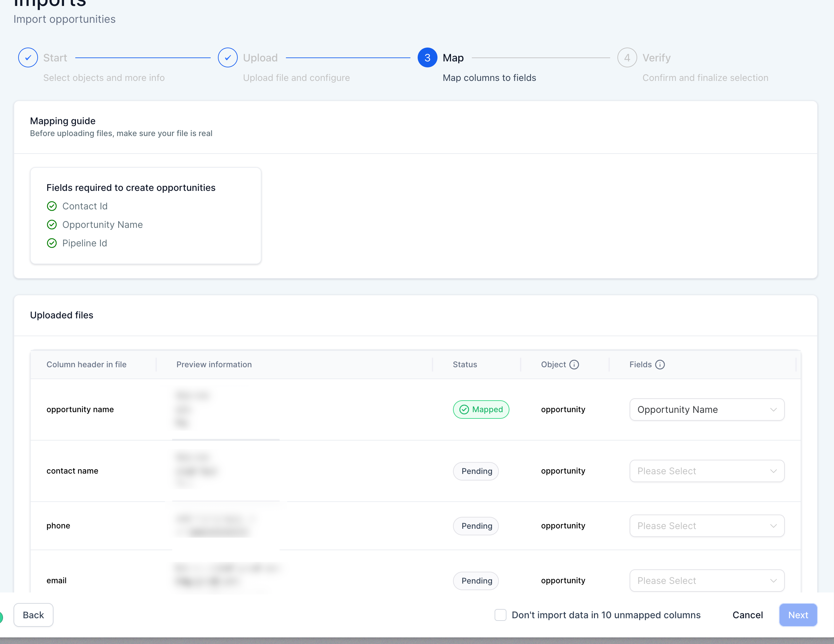Image resolution: width=834 pixels, height=644 pixels.
Task: Click the Back button
Action: click(33, 615)
